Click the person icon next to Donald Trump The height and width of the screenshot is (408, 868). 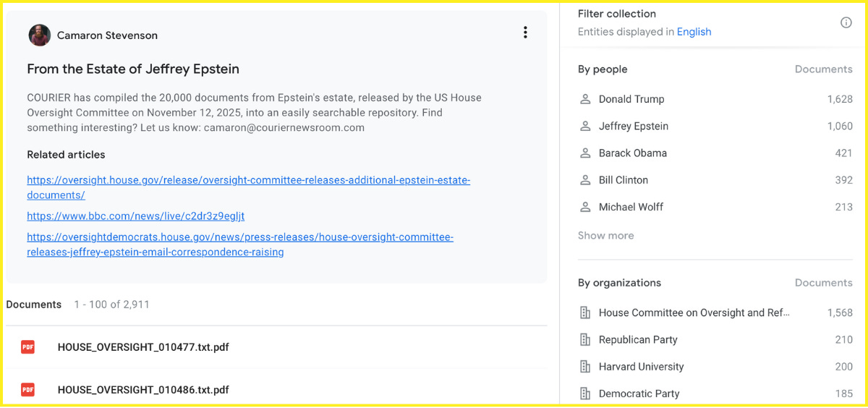click(x=585, y=99)
